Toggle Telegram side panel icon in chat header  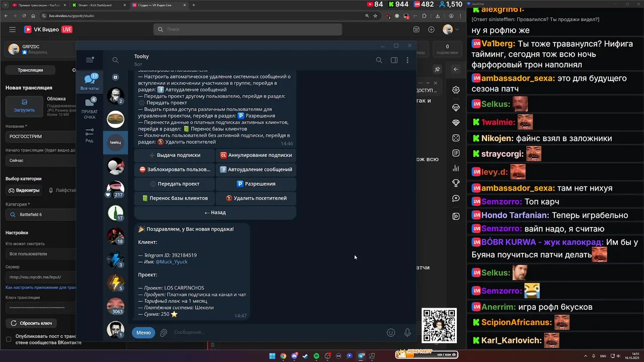[394, 60]
